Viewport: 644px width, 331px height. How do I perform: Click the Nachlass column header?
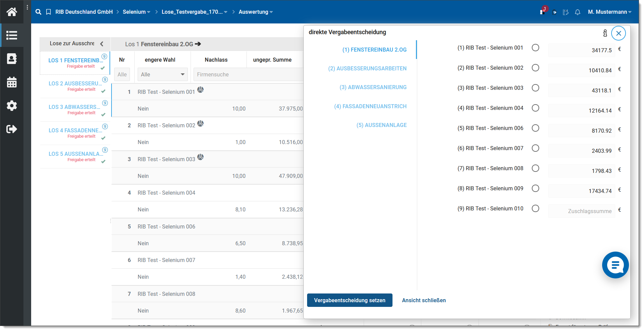tap(216, 60)
